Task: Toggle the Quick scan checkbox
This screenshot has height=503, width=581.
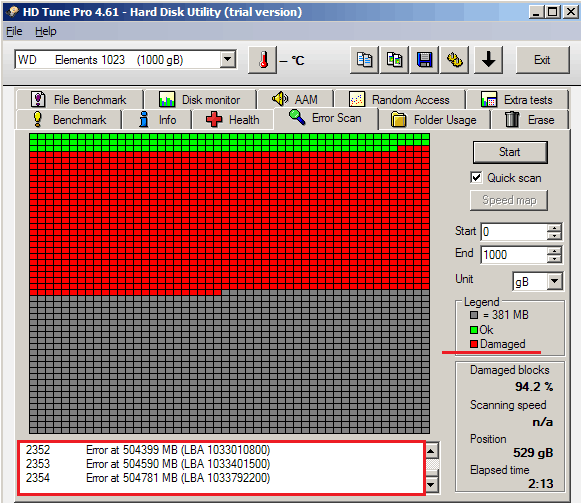Action: coord(477,178)
